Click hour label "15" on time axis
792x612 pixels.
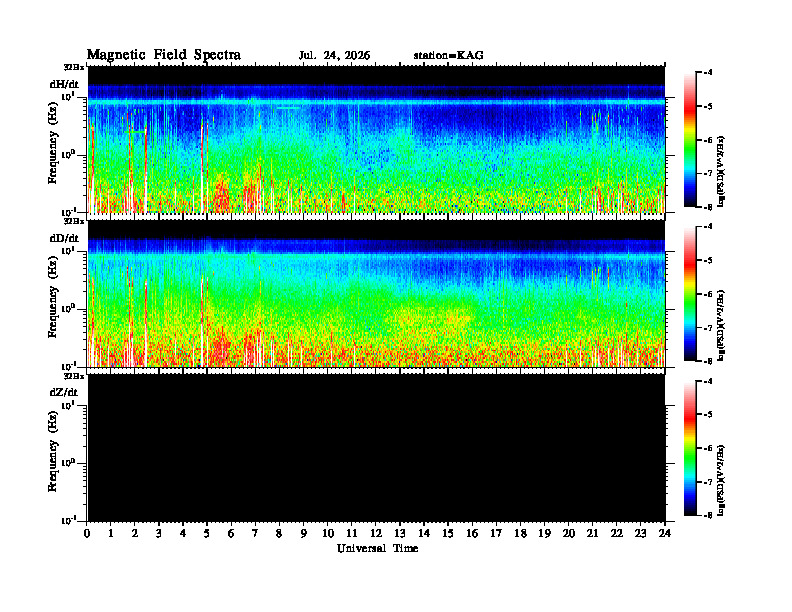tap(448, 534)
